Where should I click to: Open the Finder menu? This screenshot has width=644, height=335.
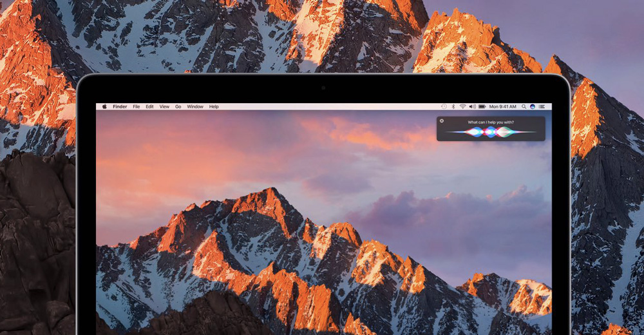coord(120,106)
